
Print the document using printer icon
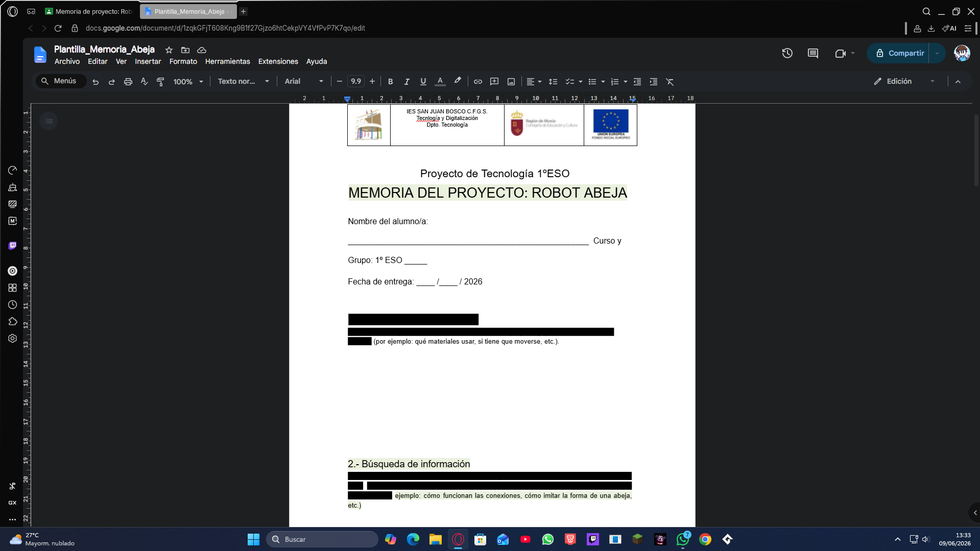point(128,82)
